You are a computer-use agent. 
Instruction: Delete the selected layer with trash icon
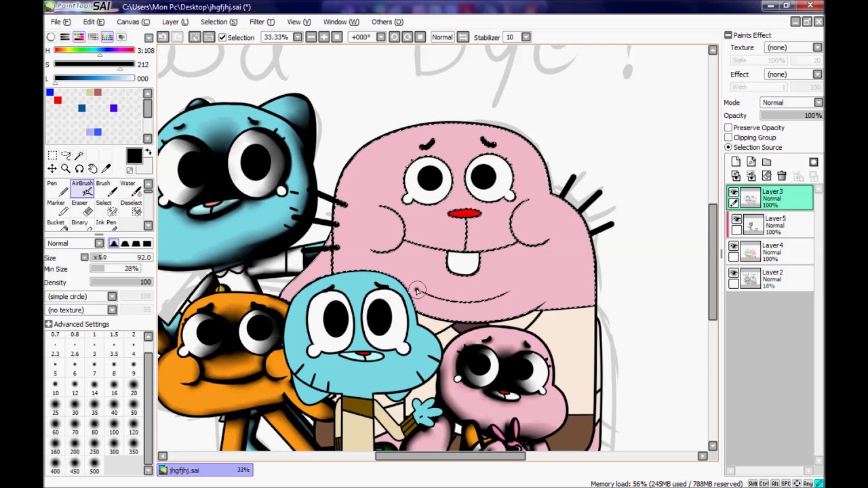pyautogui.click(x=782, y=176)
